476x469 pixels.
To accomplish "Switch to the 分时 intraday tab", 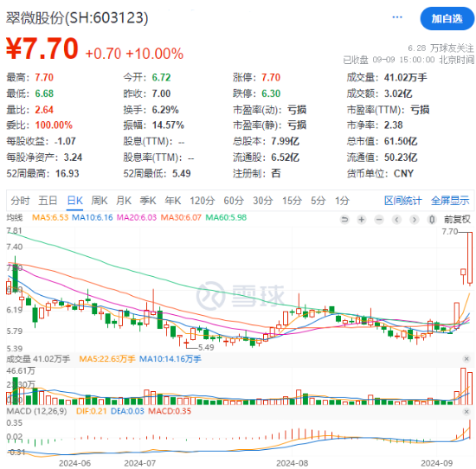I will [x=21, y=201].
